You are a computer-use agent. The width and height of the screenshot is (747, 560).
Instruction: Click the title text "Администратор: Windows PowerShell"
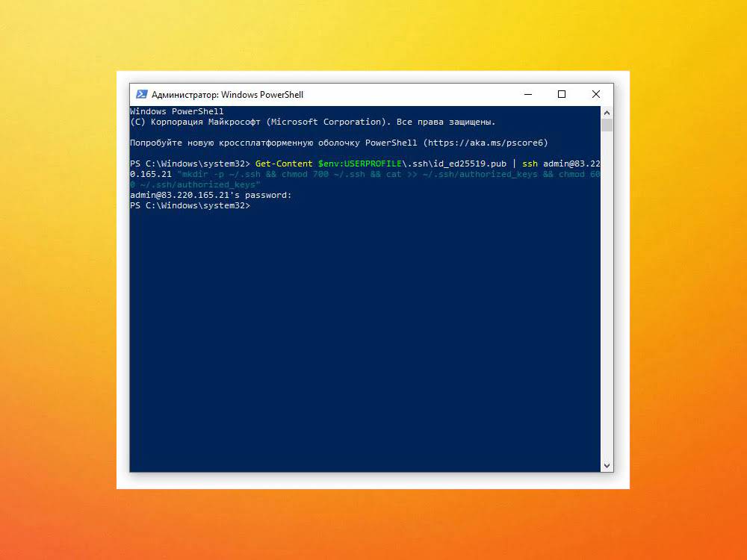click(x=227, y=95)
